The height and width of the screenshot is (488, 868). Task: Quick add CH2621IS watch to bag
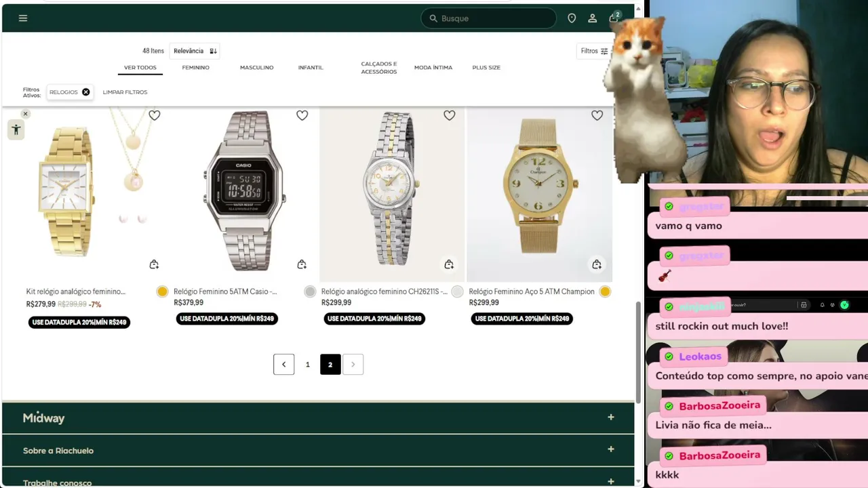(449, 264)
